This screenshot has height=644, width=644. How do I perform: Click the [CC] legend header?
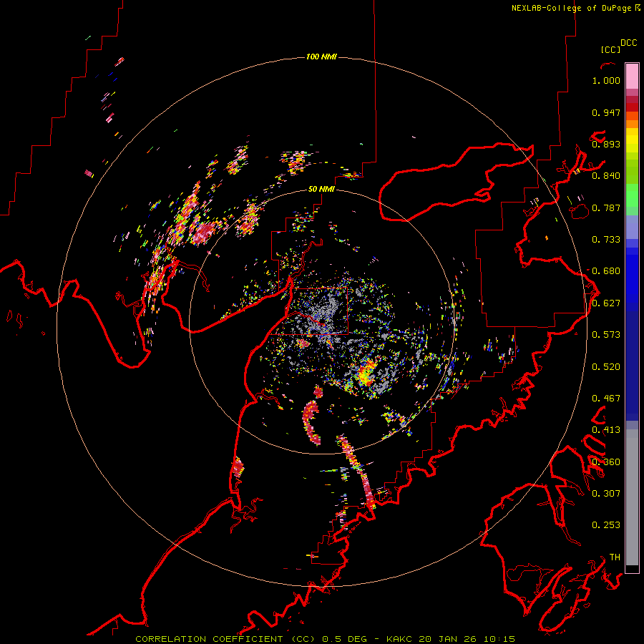tap(610, 49)
